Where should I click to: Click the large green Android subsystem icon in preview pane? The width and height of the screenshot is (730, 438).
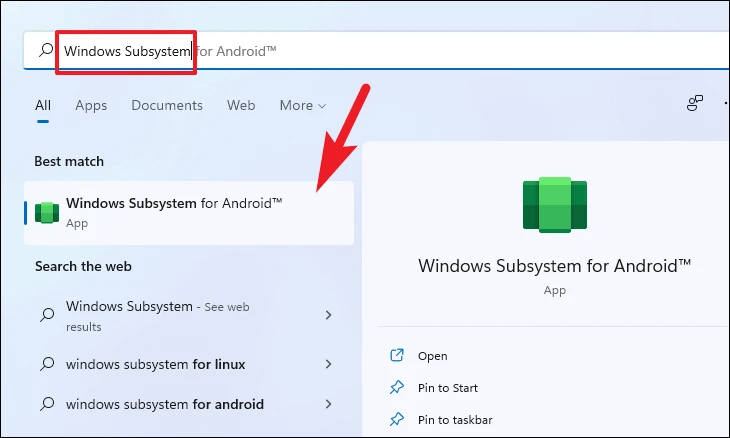[x=554, y=204]
